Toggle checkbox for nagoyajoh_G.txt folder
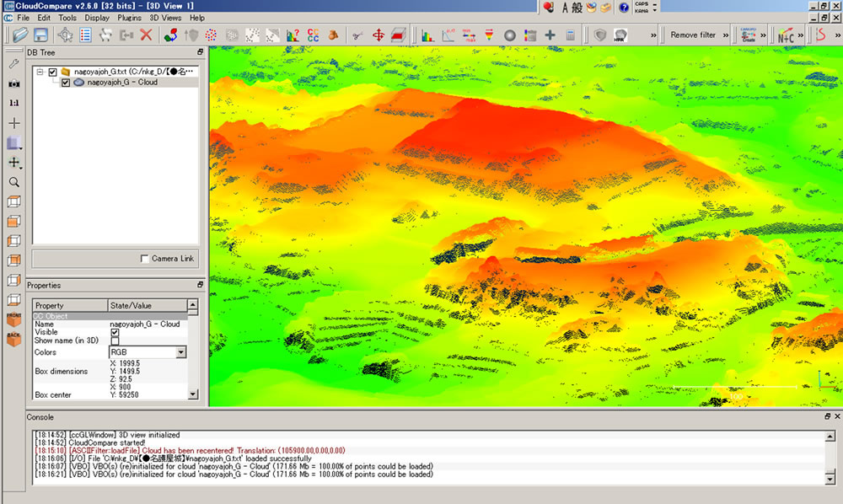This screenshot has height=504, width=843. coord(52,72)
